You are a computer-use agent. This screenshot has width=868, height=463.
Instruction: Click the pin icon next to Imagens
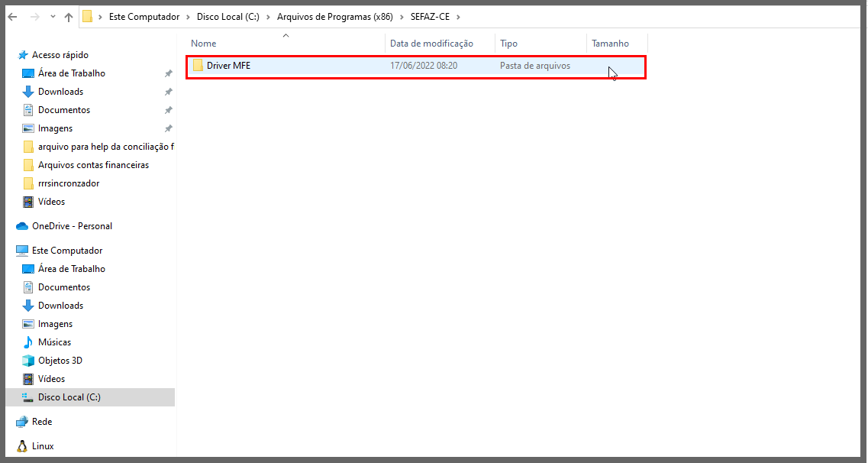pos(168,128)
